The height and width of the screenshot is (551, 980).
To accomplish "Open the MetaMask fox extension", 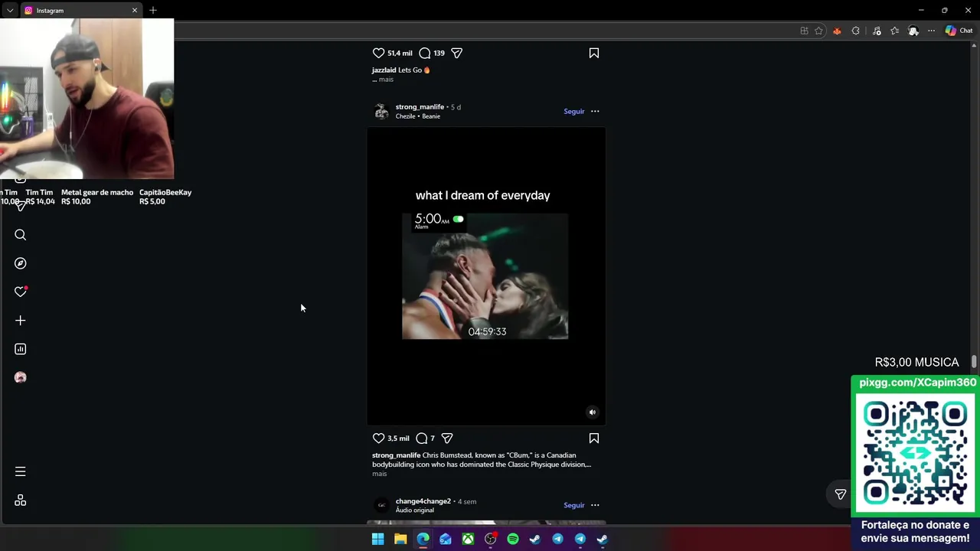I will click(837, 31).
